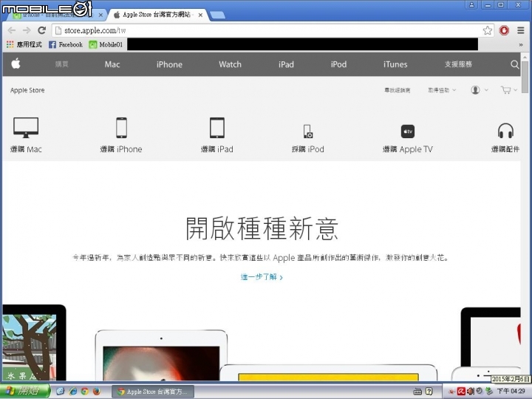The height and width of the screenshot is (399, 532).
Task: Launch Firefox from the quick launch bar
Action: click(x=97, y=391)
